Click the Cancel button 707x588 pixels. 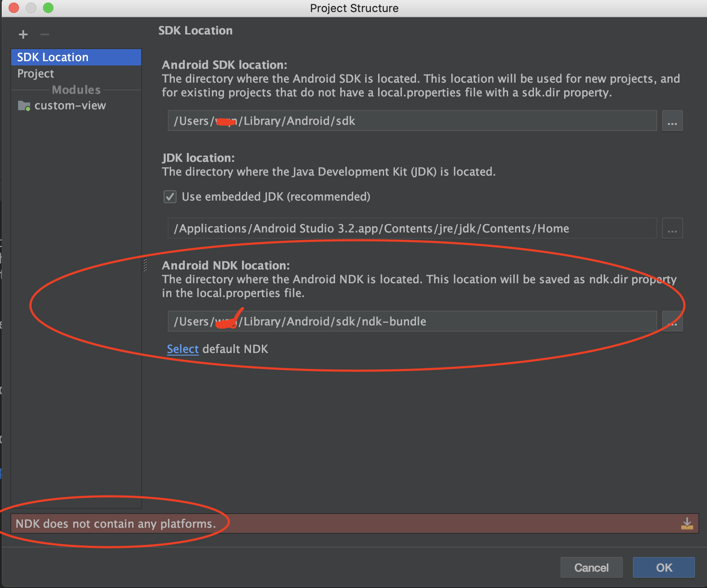tap(591, 568)
